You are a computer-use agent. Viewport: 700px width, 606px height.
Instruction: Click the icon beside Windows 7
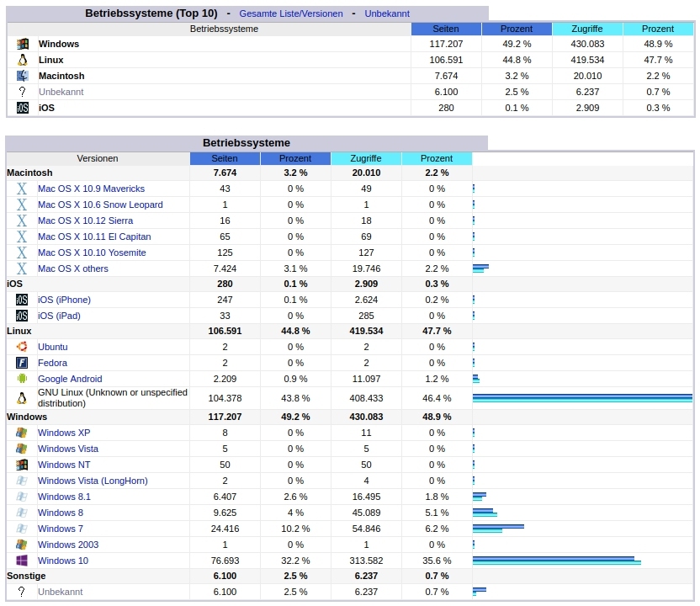click(21, 529)
